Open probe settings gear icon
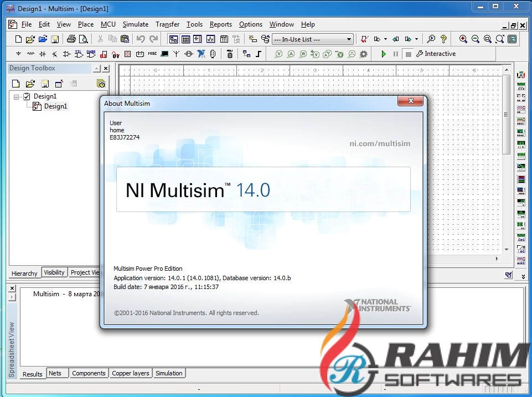The width and height of the screenshot is (532, 397). point(363,54)
